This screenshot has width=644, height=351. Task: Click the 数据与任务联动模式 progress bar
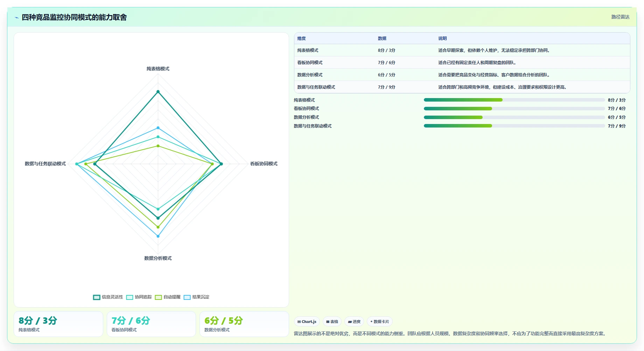[x=514, y=126]
